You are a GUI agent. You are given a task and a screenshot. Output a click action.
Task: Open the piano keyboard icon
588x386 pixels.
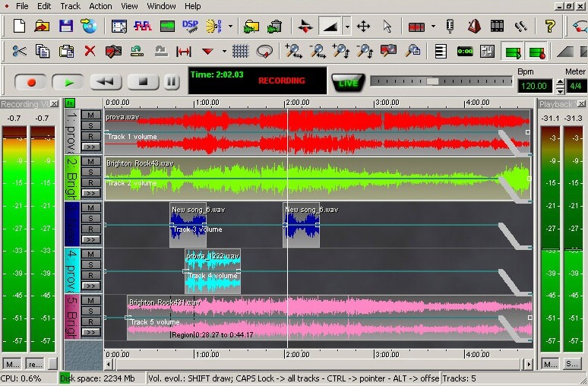pos(441,51)
